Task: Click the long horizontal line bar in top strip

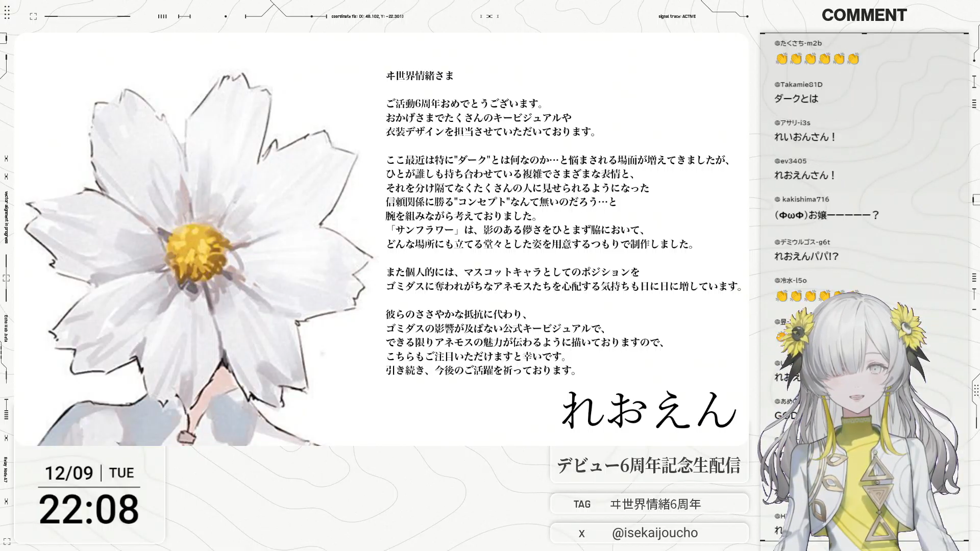Action: [x=87, y=16]
